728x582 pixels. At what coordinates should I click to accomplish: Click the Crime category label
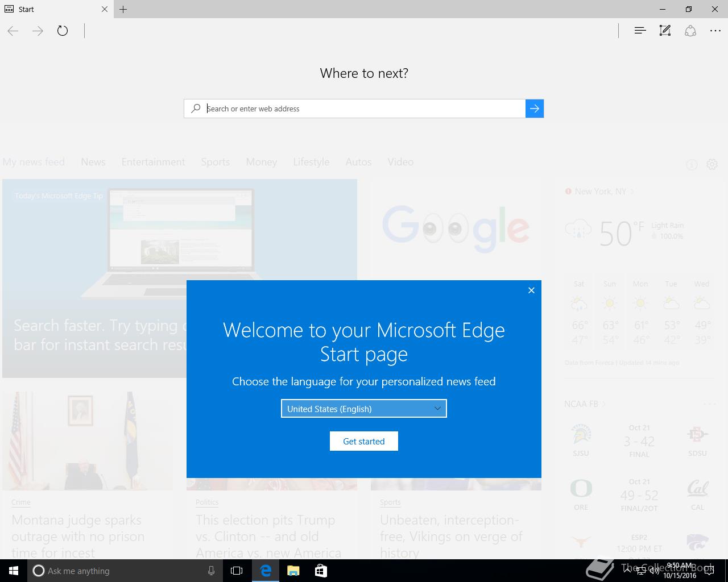click(x=21, y=502)
